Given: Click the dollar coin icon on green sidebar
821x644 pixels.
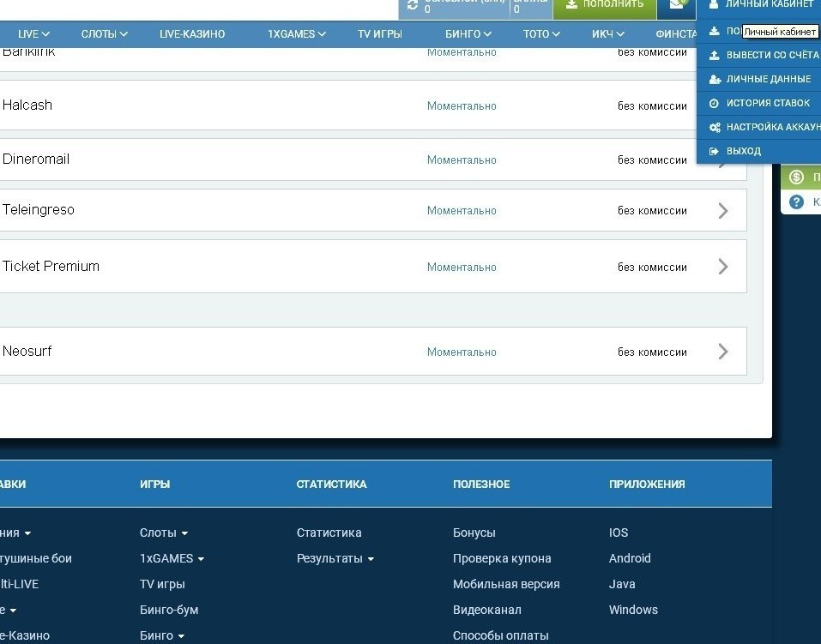Looking at the screenshot, I should (796, 177).
